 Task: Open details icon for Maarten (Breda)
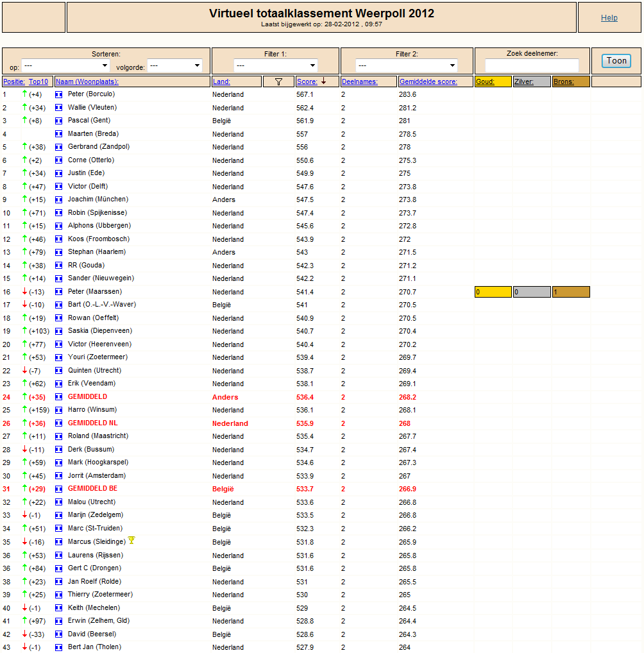59,134
